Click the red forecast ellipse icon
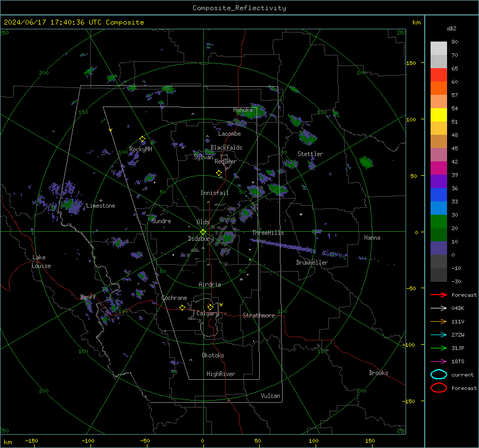Image resolution: width=479 pixels, height=448 pixels. click(x=439, y=388)
